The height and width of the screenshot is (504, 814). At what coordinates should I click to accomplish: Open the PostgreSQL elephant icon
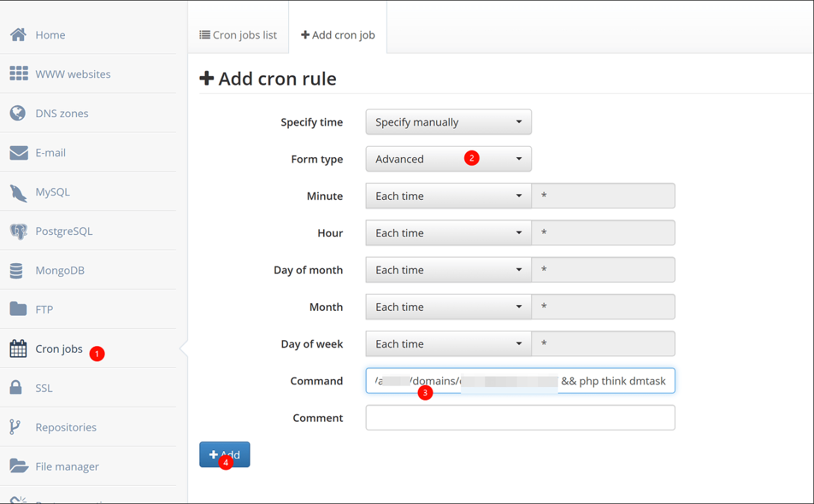point(18,231)
